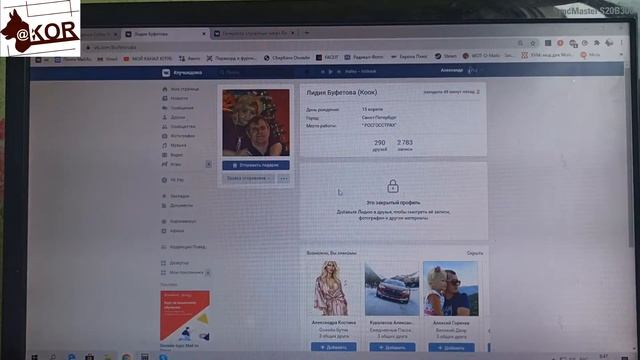Open the Сообщества communities sidebar item
The image size is (640, 360).
[x=179, y=127]
